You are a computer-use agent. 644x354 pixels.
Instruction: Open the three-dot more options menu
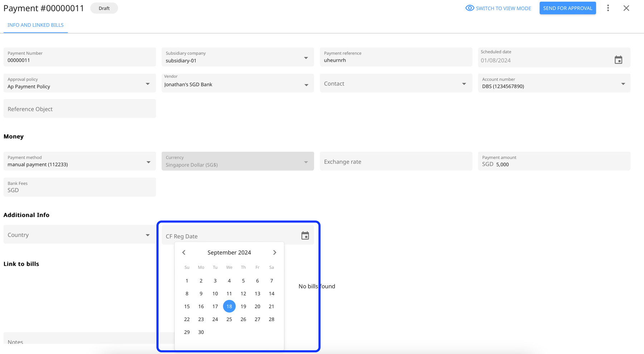pos(608,8)
